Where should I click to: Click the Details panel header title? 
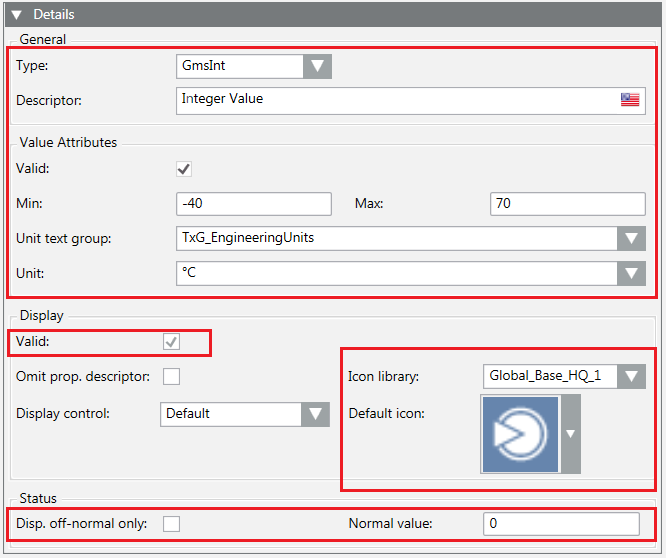pyautogui.click(x=54, y=15)
